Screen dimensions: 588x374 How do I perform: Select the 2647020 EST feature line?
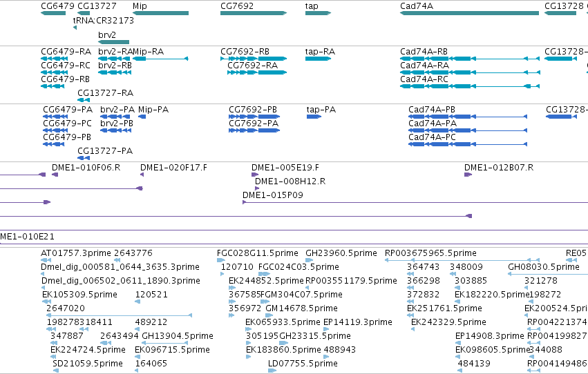tap(120, 315)
